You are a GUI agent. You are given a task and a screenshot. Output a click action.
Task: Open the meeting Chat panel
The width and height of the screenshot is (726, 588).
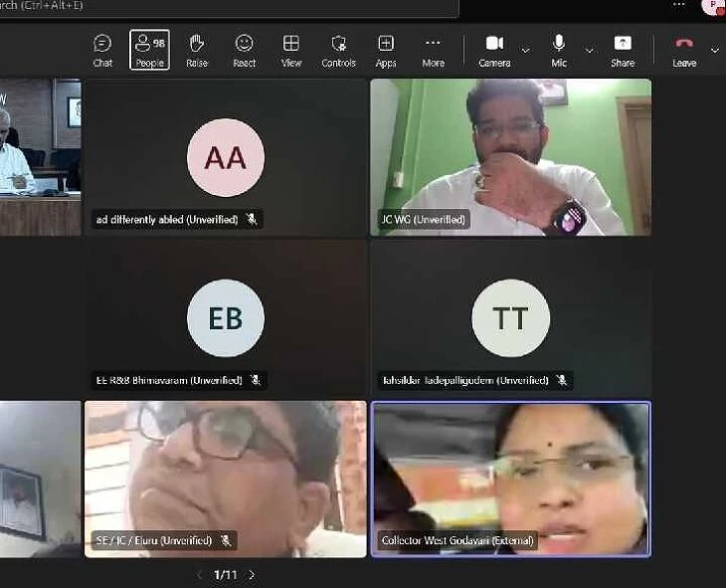tap(102, 50)
